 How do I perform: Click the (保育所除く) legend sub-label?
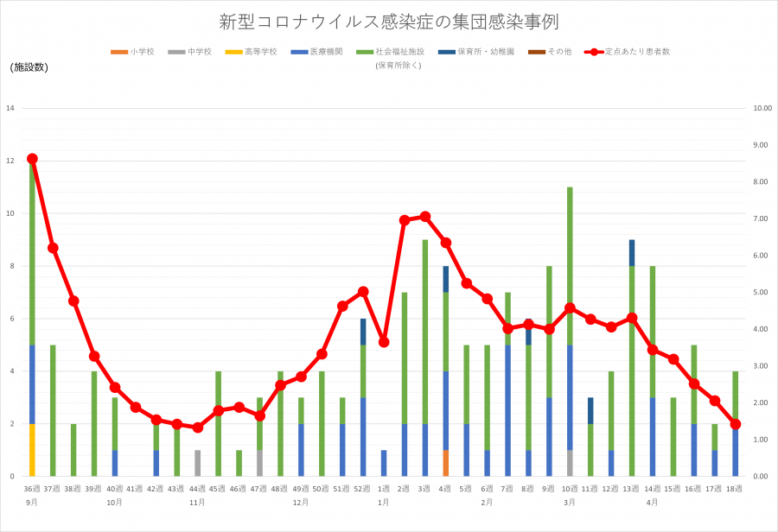[x=399, y=66]
